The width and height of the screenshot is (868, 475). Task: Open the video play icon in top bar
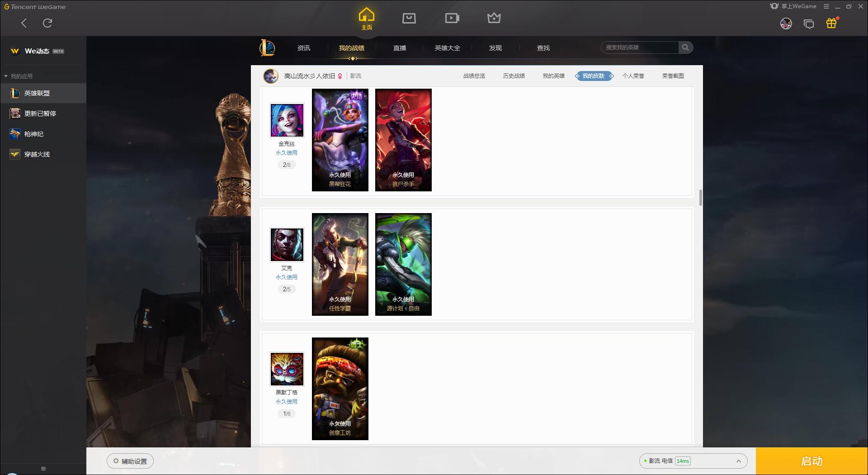click(452, 18)
